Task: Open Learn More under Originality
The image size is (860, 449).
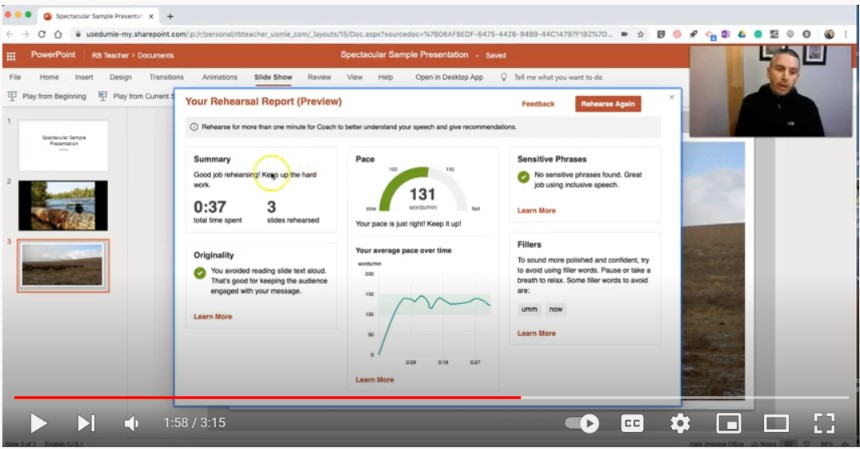Action: (x=213, y=316)
